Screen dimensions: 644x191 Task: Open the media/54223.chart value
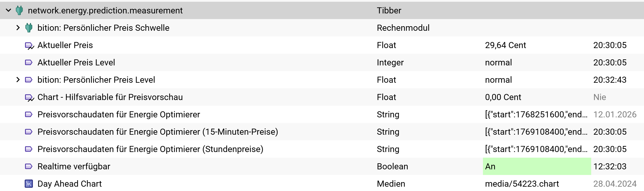coord(522,184)
